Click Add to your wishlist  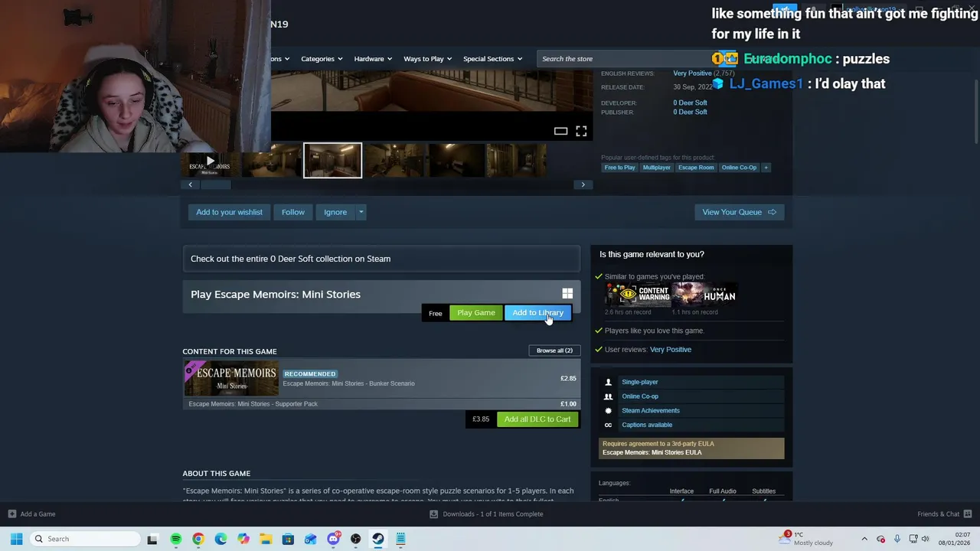[x=229, y=212]
